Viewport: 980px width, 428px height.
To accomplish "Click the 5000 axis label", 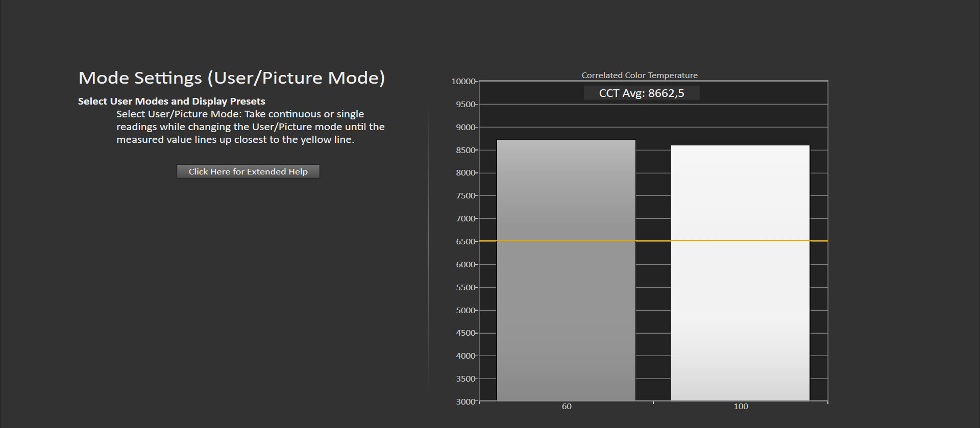I will click(465, 310).
